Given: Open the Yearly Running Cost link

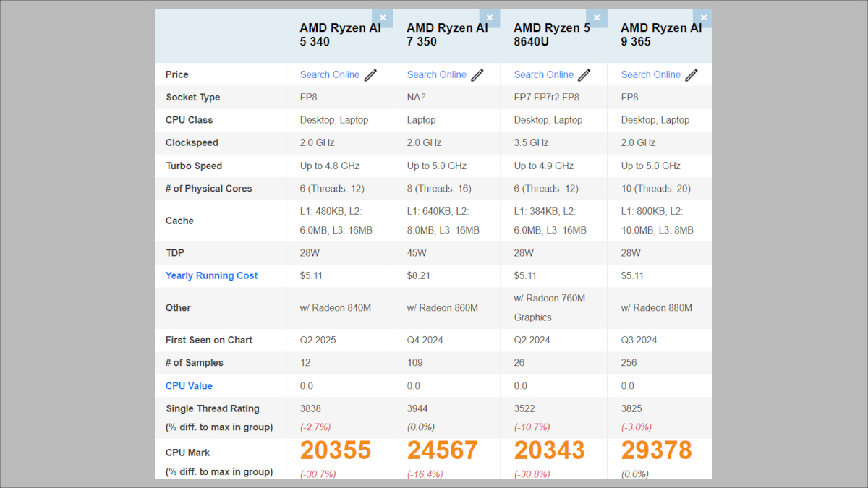Looking at the screenshot, I should pos(211,275).
